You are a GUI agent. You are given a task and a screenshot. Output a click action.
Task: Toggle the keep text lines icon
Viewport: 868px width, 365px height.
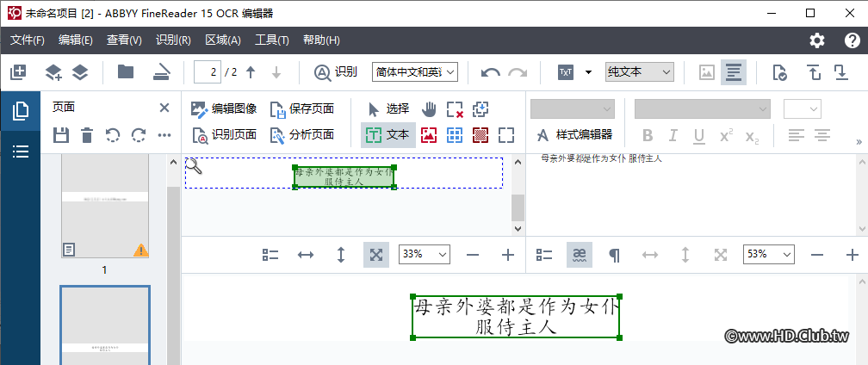[734, 72]
